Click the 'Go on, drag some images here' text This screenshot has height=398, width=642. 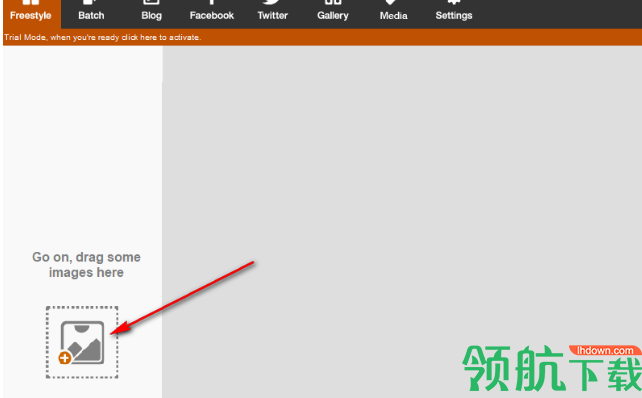click(86, 265)
